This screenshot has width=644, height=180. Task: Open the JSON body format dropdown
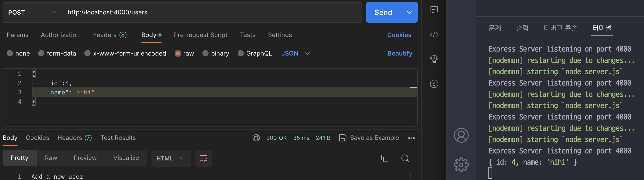tap(296, 53)
